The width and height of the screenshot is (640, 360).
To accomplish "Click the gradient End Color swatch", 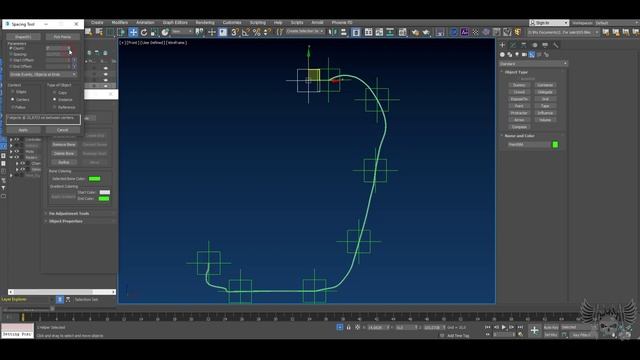I will pyautogui.click(x=104, y=199).
